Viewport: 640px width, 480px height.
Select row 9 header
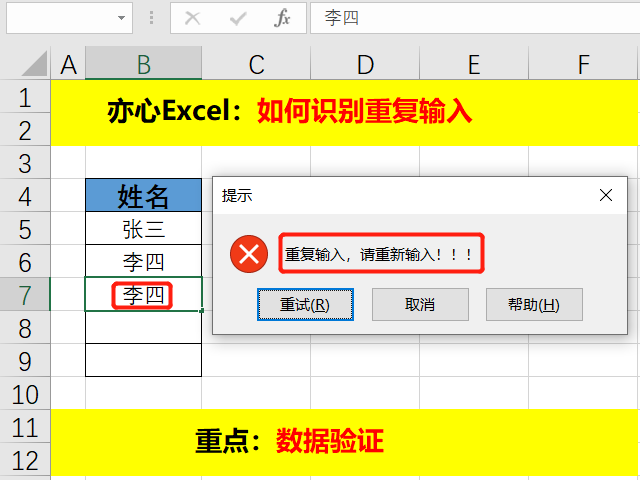point(25,360)
